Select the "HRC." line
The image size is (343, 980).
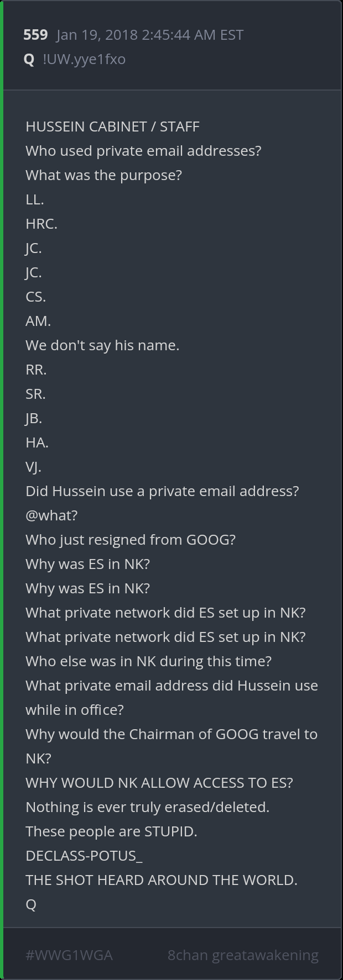click(x=41, y=224)
